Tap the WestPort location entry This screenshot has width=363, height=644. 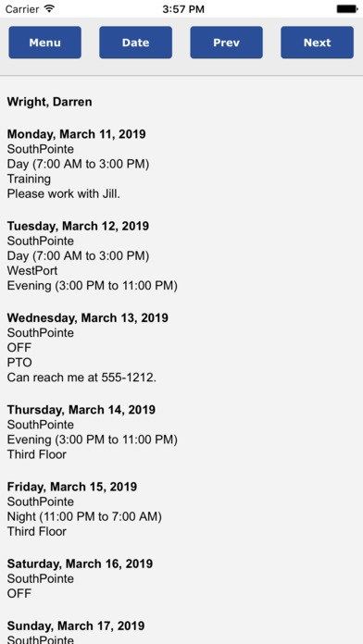[32, 270]
